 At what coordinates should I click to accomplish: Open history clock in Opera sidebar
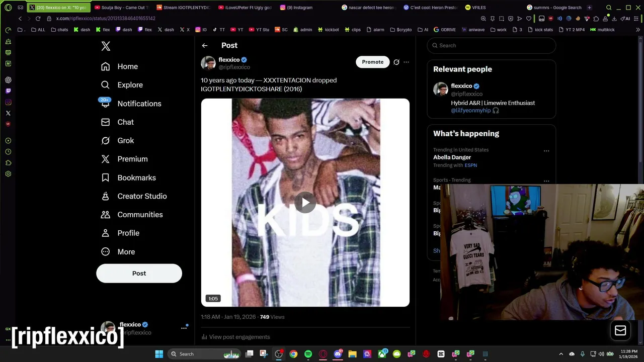pyautogui.click(x=8, y=152)
